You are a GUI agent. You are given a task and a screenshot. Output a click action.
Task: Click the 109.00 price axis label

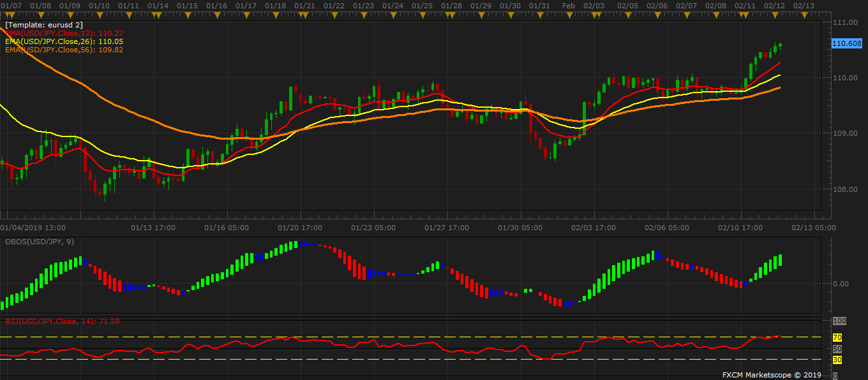(x=845, y=133)
